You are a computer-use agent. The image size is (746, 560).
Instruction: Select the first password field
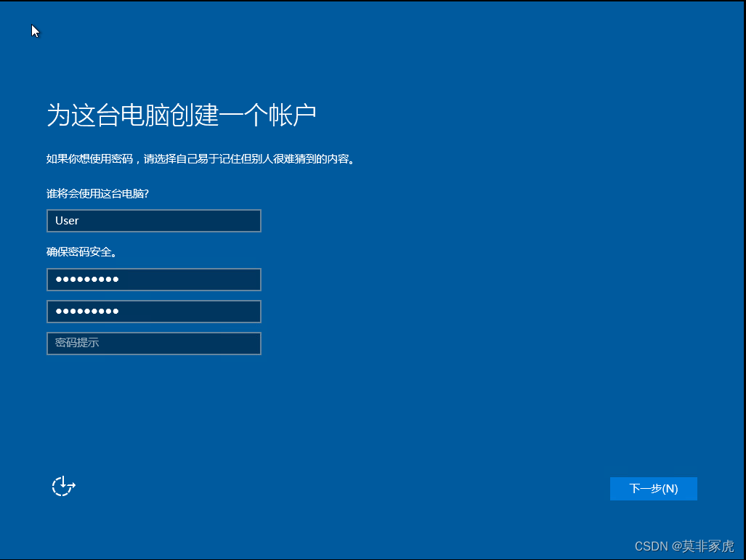pyautogui.click(x=154, y=280)
